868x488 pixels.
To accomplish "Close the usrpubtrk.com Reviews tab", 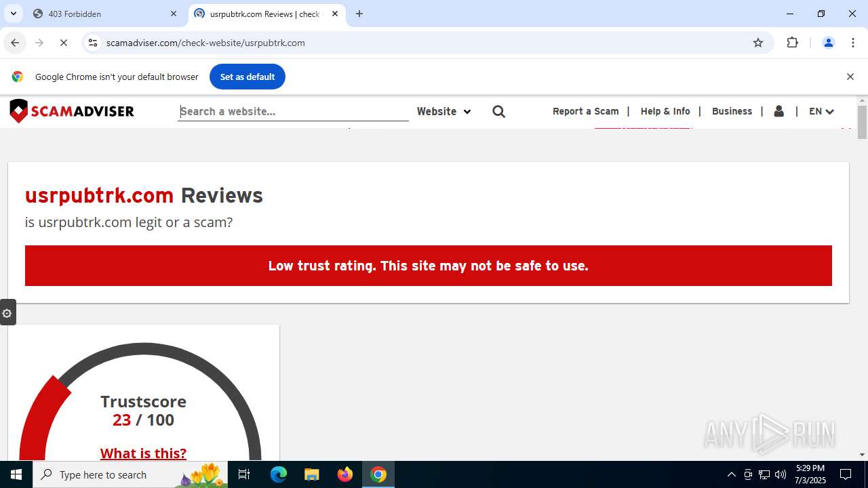I will [x=335, y=14].
